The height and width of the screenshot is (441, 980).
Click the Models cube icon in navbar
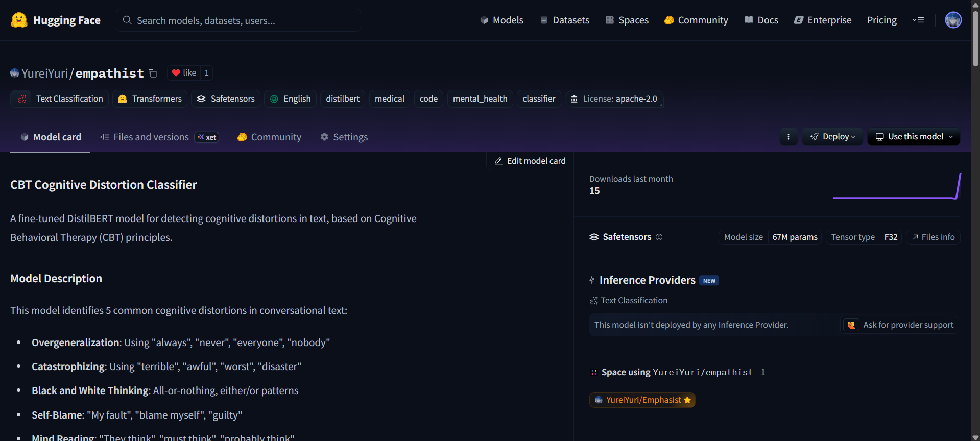pos(484,20)
